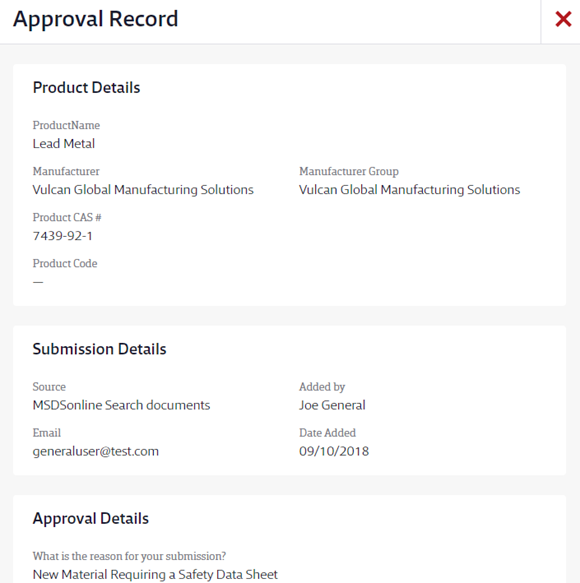Click Joe General under Added by
The width and height of the screenshot is (580, 583).
coord(332,405)
